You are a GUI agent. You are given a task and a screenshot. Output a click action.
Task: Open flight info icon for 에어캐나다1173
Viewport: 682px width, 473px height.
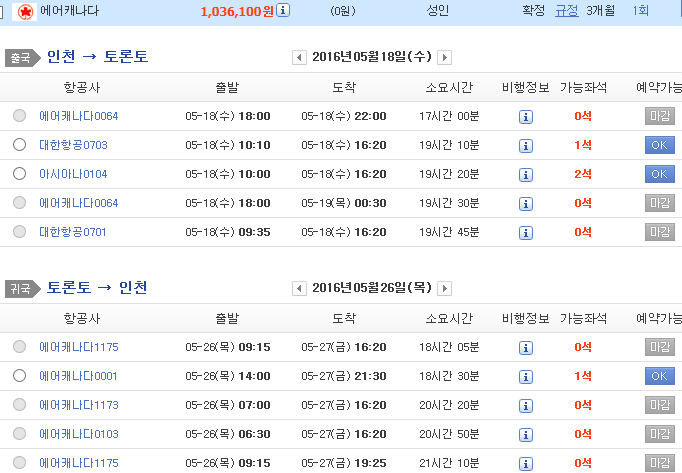[526, 406]
